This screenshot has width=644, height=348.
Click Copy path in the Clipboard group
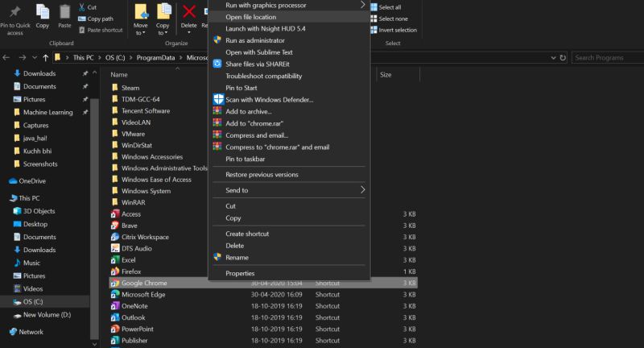[x=95, y=19]
